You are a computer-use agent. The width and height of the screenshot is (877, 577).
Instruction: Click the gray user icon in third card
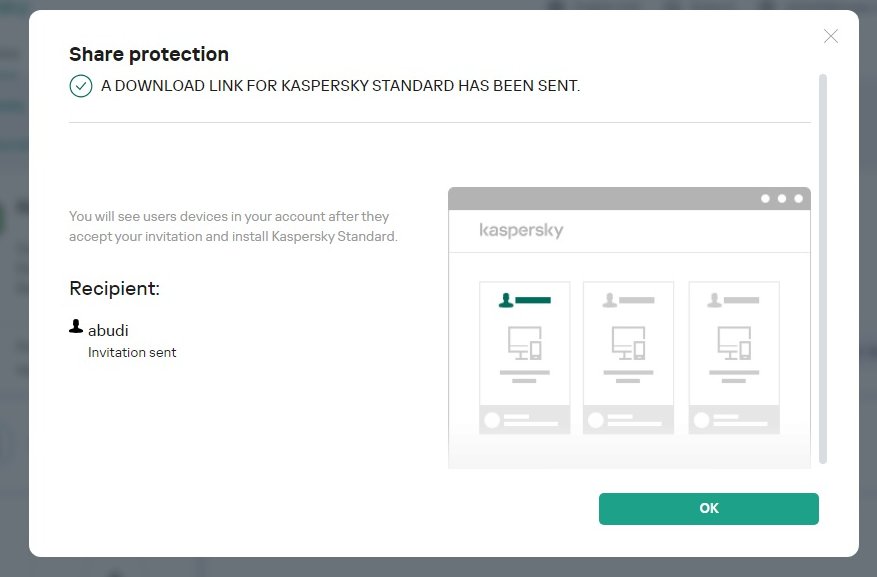pos(714,299)
